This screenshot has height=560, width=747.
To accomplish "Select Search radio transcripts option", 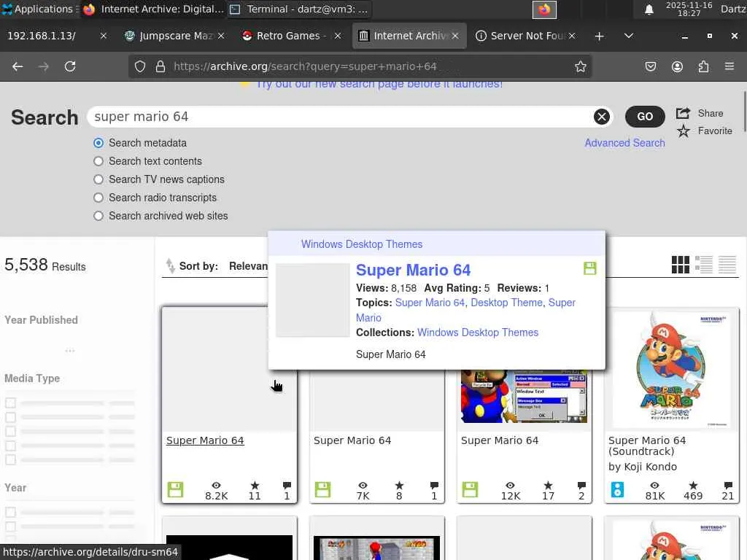I will click(x=98, y=198).
